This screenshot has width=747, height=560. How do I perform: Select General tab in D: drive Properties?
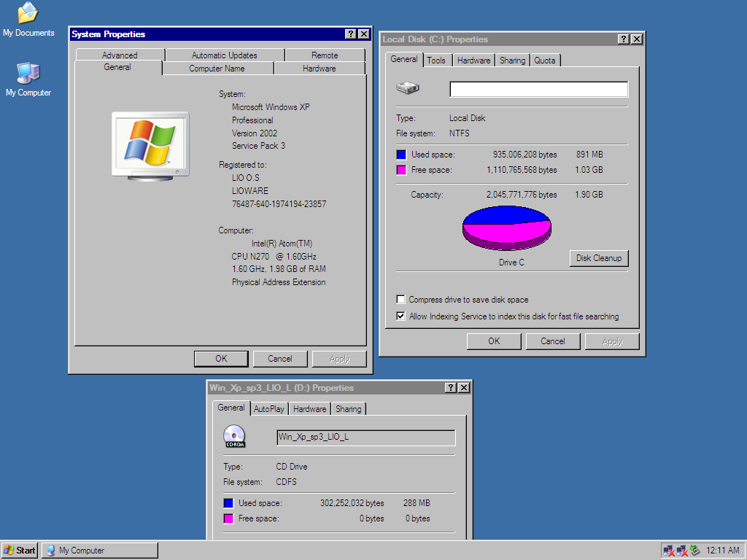[231, 408]
